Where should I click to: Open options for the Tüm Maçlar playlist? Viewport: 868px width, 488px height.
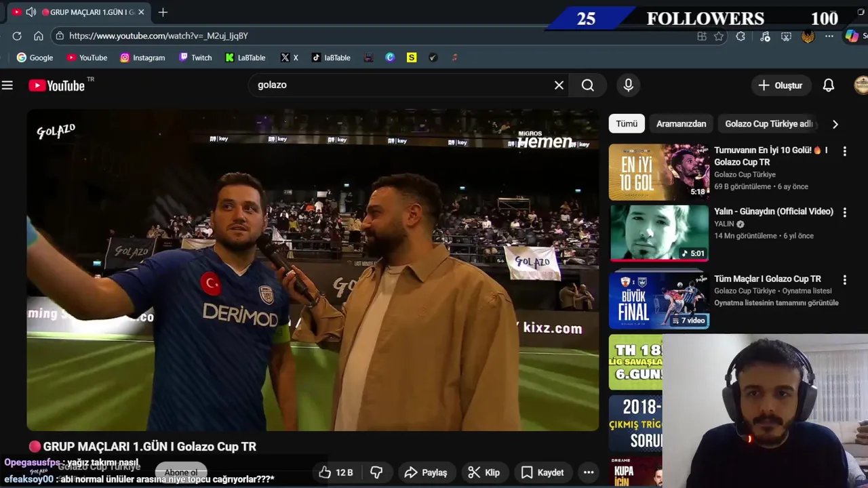point(845,279)
